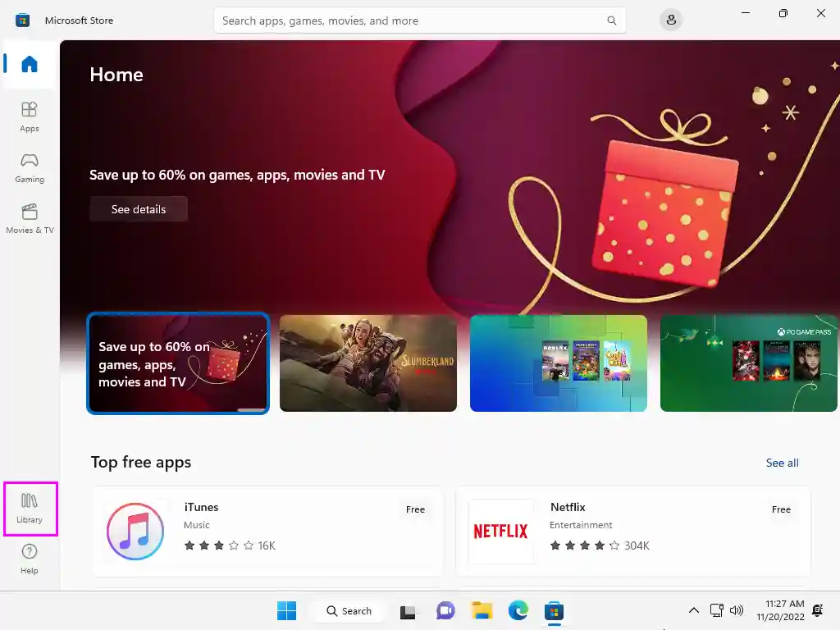Click the magnifier search icon in search box
The height and width of the screenshot is (630, 840).
coord(611,21)
